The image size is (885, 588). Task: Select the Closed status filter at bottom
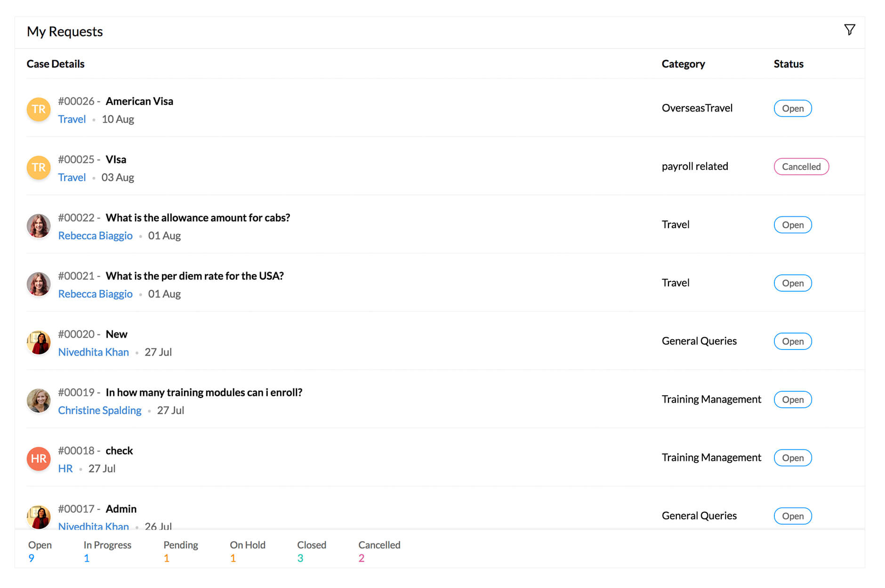click(x=311, y=550)
